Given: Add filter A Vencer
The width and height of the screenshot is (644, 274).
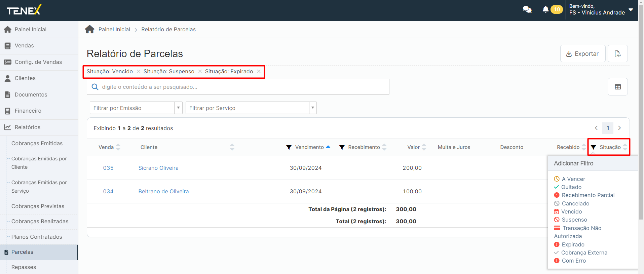Looking at the screenshot, I should (570, 179).
